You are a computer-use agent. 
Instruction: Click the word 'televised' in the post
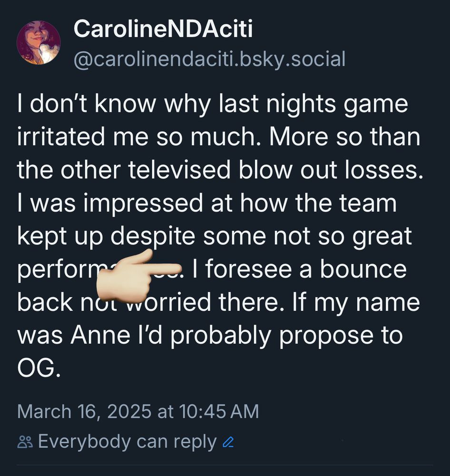[179, 170]
